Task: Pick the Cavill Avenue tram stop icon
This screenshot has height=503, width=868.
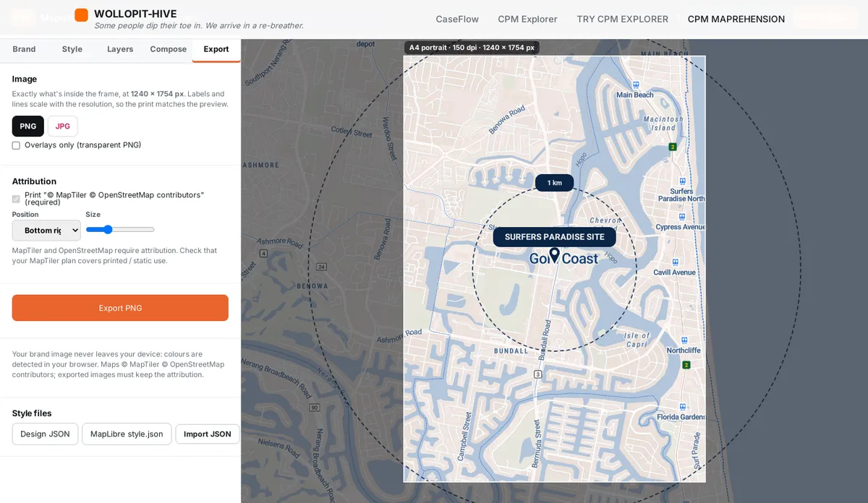Action: 674,262
